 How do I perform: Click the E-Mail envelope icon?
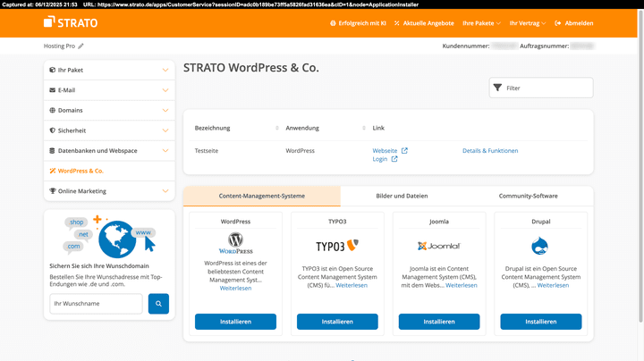coord(52,90)
